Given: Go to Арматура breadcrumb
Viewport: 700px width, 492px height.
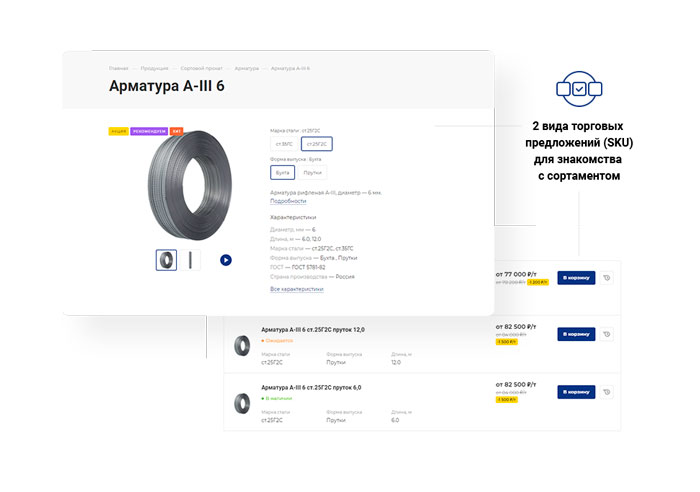Looking at the screenshot, I should pos(246,68).
